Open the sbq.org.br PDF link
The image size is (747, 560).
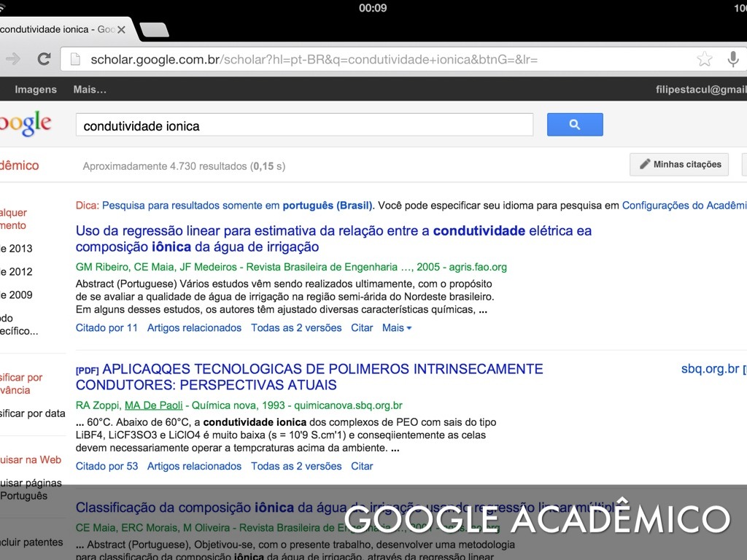pos(710,369)
